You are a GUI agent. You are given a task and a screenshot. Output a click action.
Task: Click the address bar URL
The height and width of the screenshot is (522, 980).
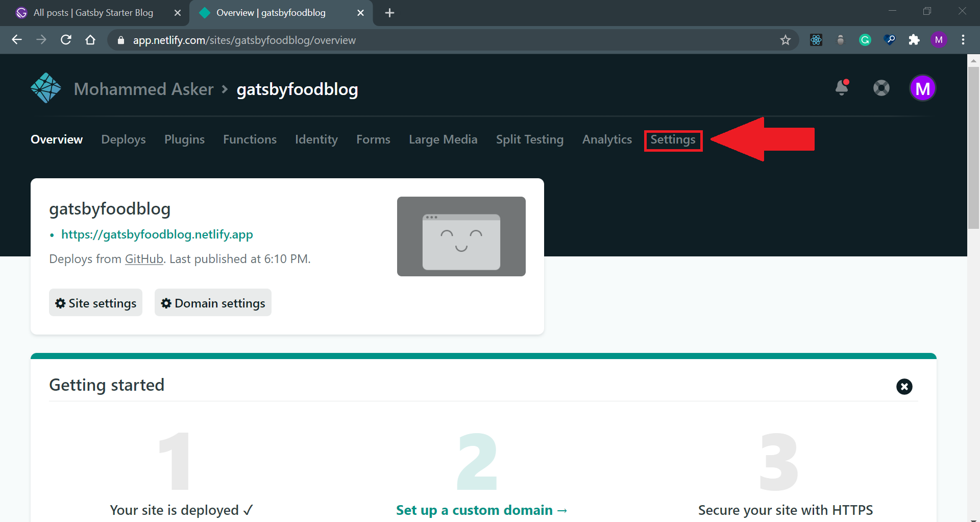click(244, 40)
